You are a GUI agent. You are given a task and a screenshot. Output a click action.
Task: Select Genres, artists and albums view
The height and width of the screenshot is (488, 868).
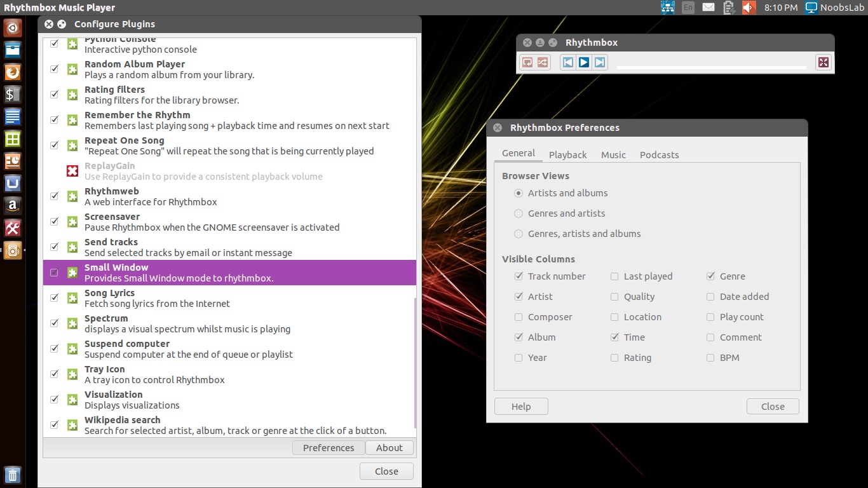[x=519, y=234]
